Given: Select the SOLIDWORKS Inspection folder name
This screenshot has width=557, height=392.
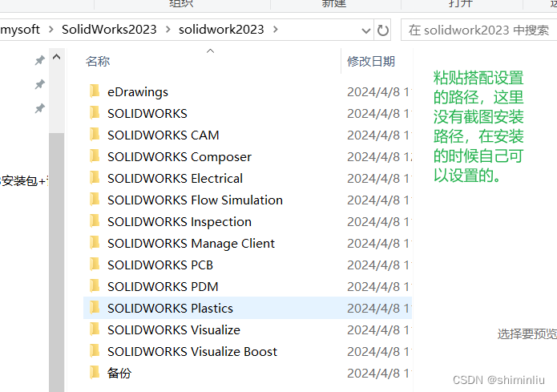Looking at the screenshot, I should coord(180,222).
